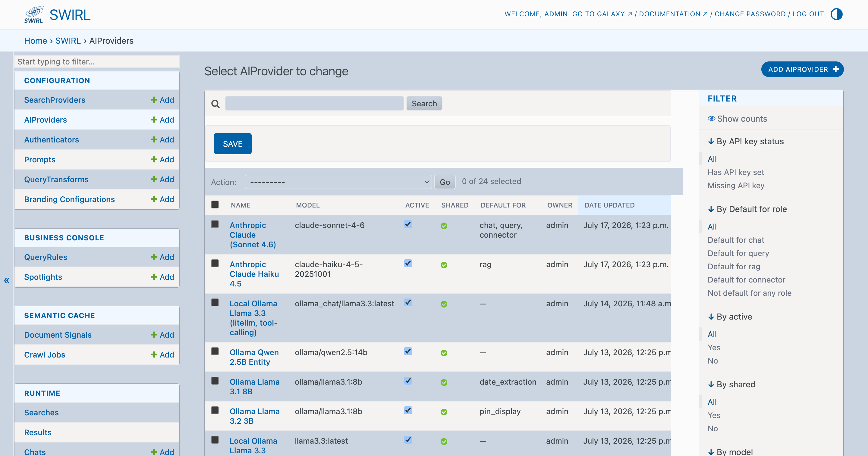Click the external-link arrow after Go to Galaxy
The width and height of the screenshot is (868, 456).
(x=629, y=14)
